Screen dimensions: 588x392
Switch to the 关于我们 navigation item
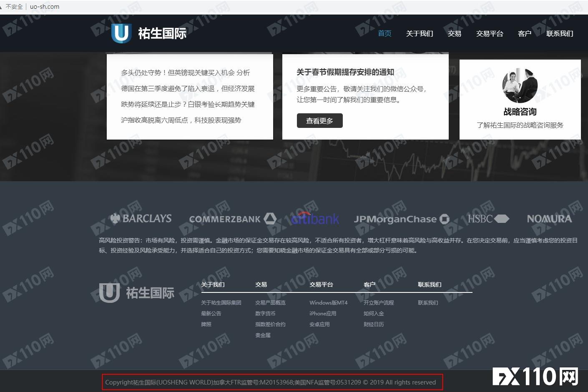tap(420, 34)
